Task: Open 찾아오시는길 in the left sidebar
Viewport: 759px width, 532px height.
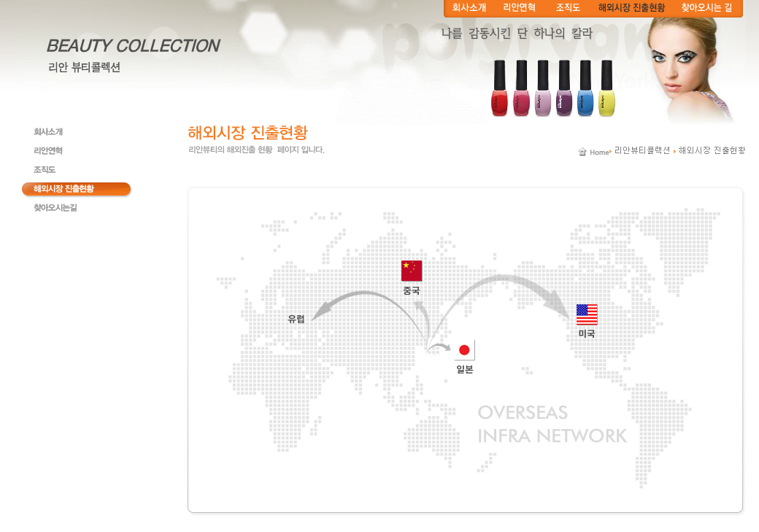Action: 55,208
